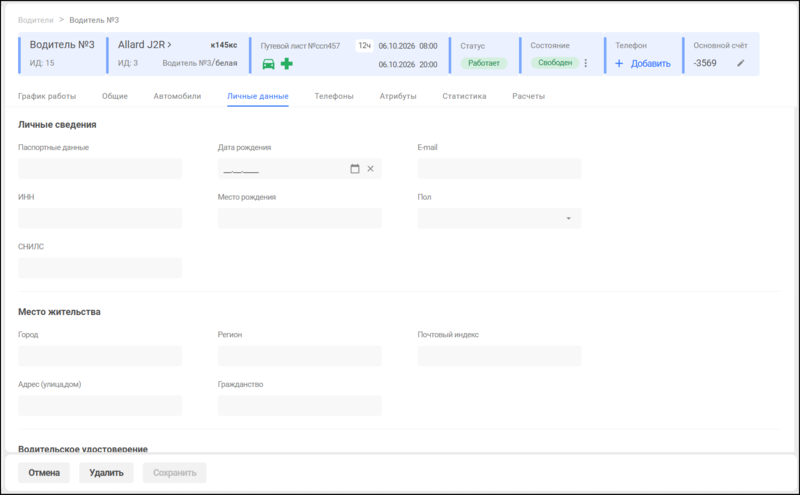This screenshot has width=800, height=495.
Task: Clear the Дата рождения field with X icon
Action: 370,168
